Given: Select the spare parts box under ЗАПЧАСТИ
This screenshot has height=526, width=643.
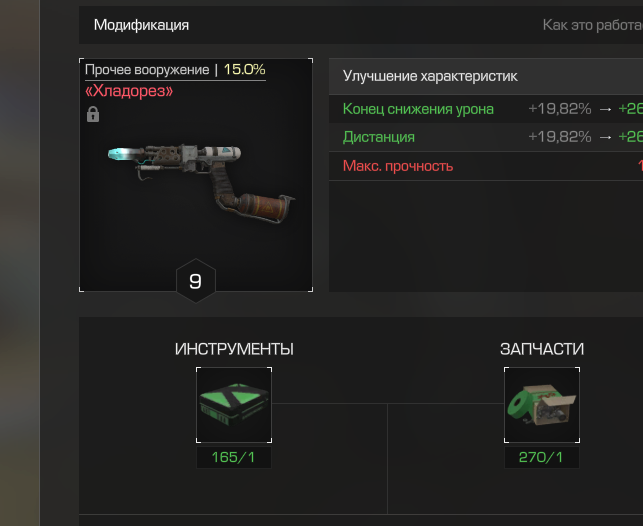Looking at the screenshot, I should coord(542,405).
